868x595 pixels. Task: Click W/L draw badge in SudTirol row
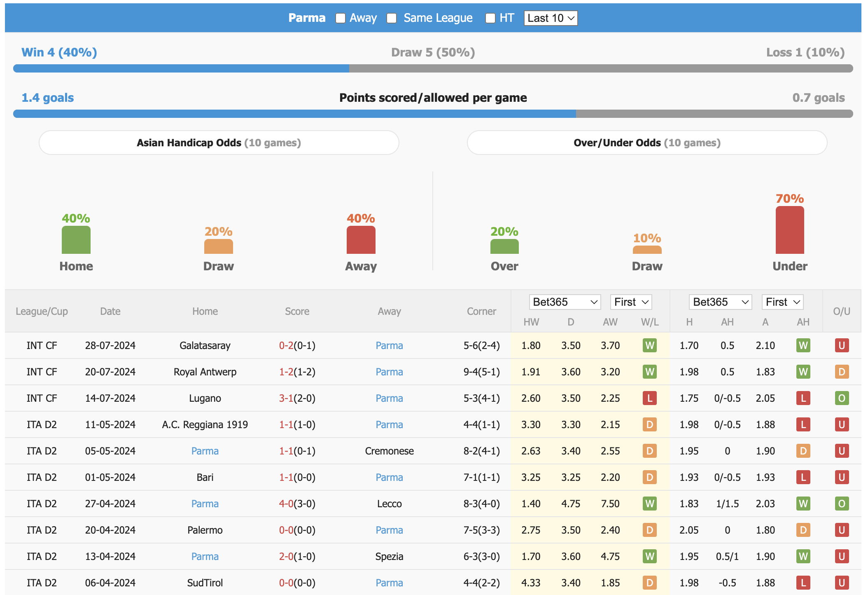649,583
